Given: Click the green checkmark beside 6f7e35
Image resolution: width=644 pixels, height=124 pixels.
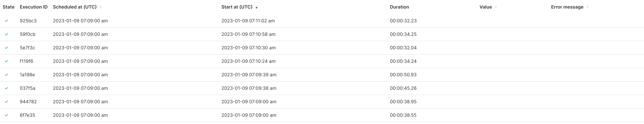Looking at the screenshot, I should point(6,115).
